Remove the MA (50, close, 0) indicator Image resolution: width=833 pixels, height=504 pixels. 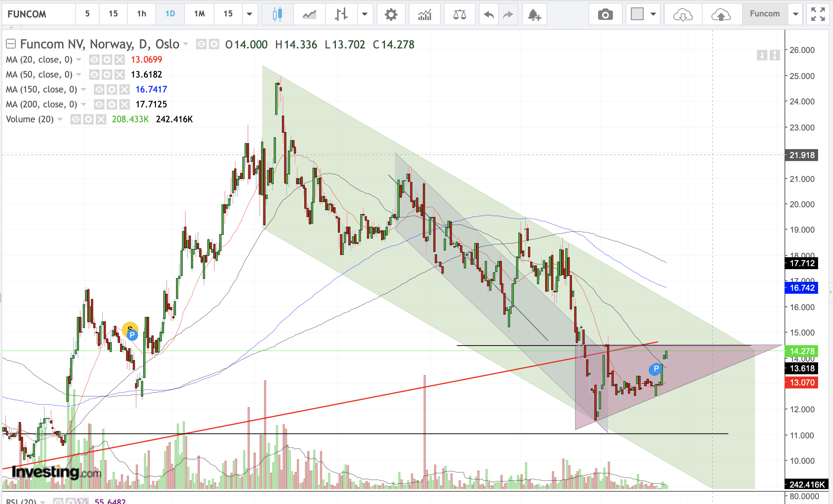click(120, 75)
